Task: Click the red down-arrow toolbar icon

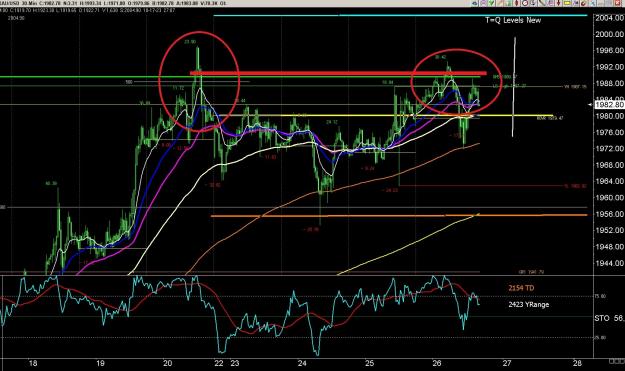Action: [x=558, y=3]
